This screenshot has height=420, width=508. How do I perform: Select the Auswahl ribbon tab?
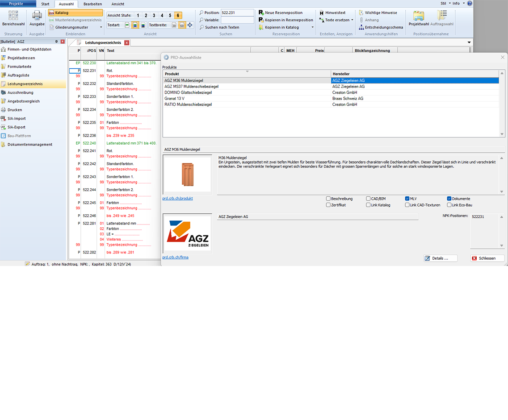66,4
